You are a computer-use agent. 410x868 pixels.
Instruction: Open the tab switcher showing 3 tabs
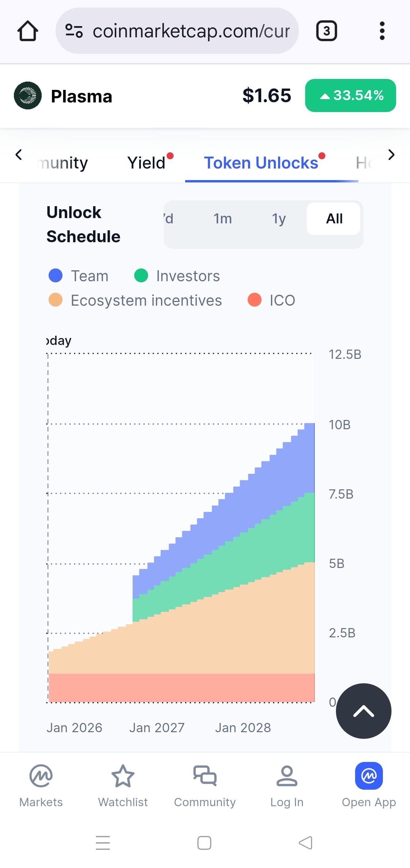pyautogui.click(x=326, y=31)
